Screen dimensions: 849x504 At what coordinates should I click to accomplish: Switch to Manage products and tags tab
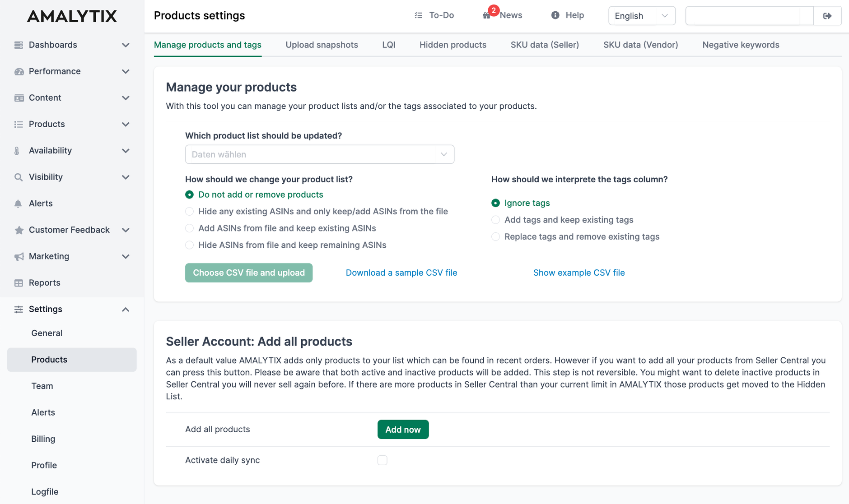pyautogui.click(x=208, y=45)
